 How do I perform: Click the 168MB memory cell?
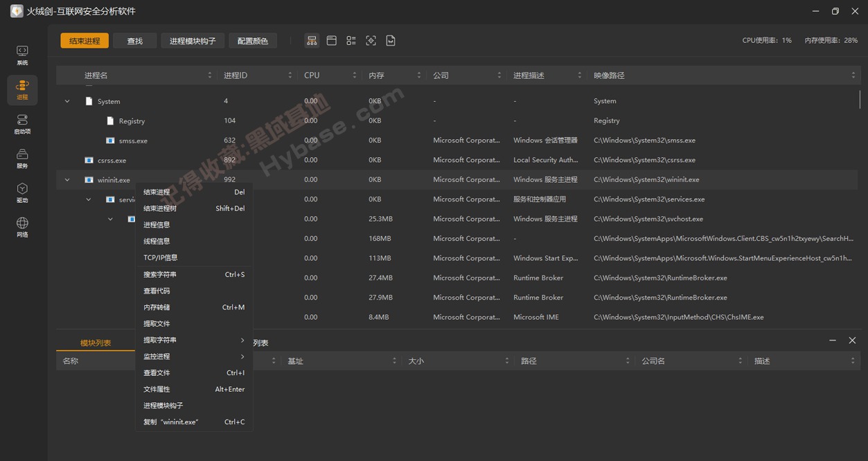point(380,239)
